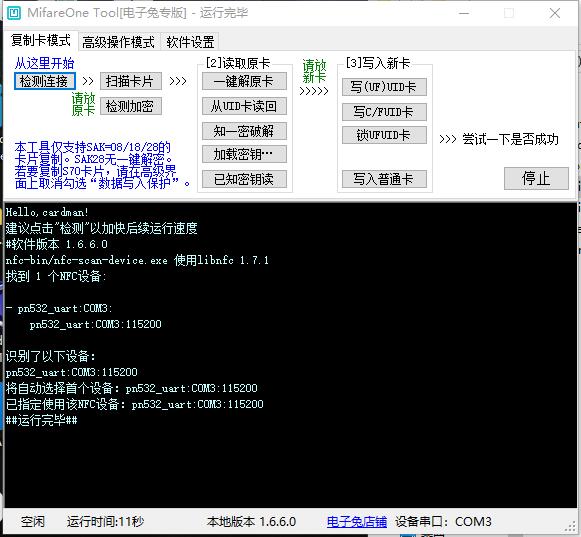
Task: Click the ##运行完毕## log line
Action: 42,420
